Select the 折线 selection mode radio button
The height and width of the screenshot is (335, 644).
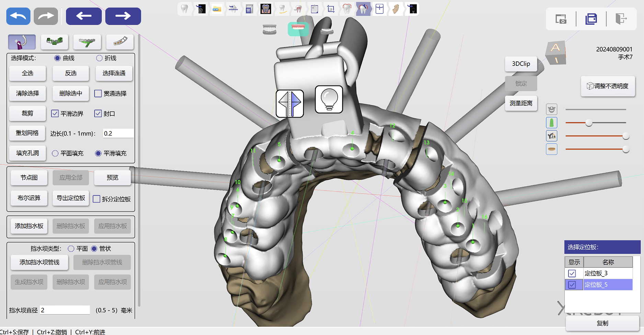99,58
